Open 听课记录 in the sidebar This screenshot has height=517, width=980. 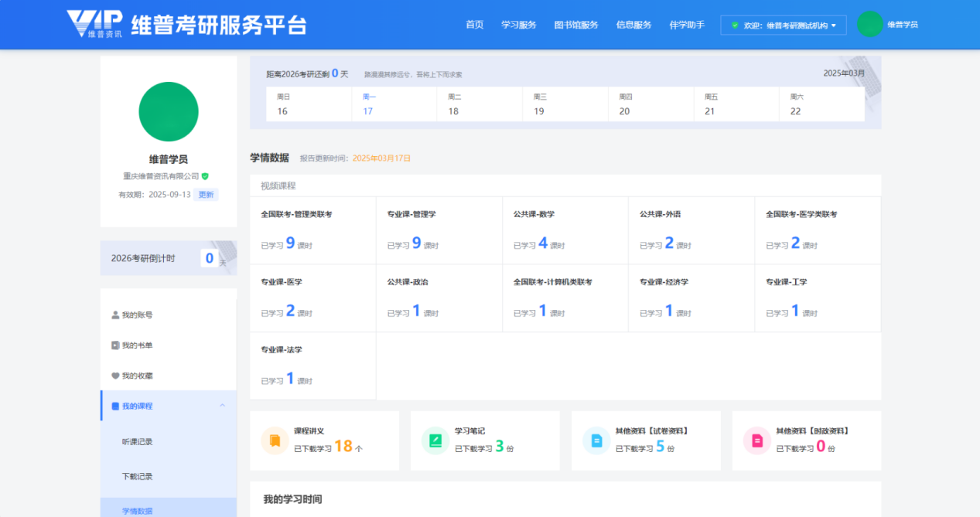click(x=138, y=442)
